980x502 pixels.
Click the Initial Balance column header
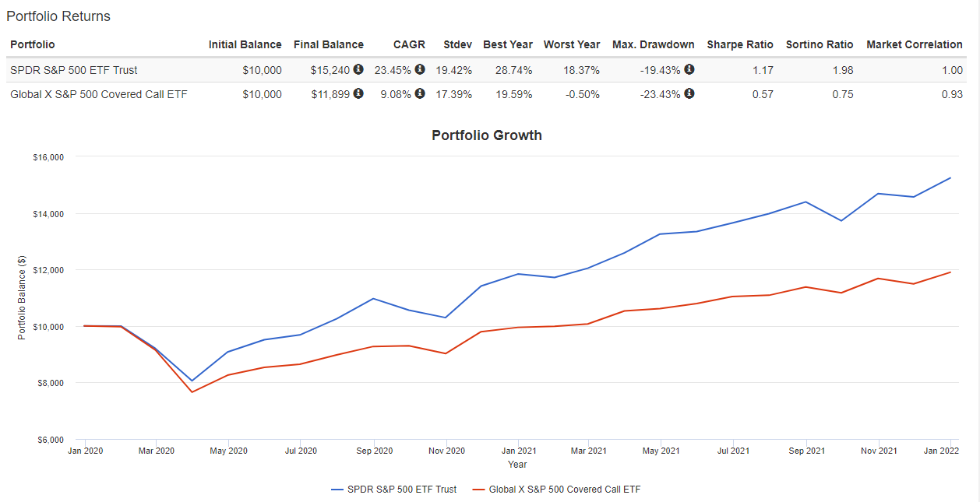[245, 44]
